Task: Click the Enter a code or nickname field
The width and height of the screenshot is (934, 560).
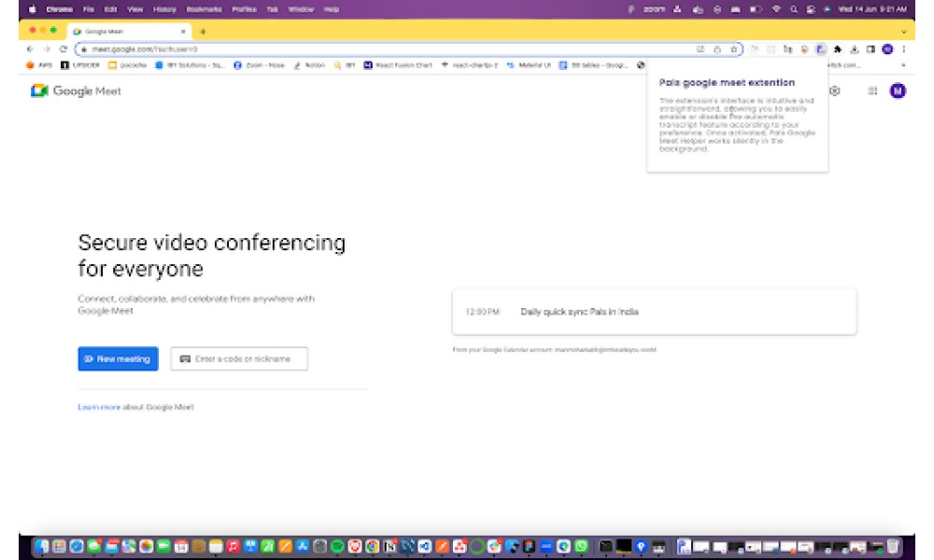Action: point(239,358)
